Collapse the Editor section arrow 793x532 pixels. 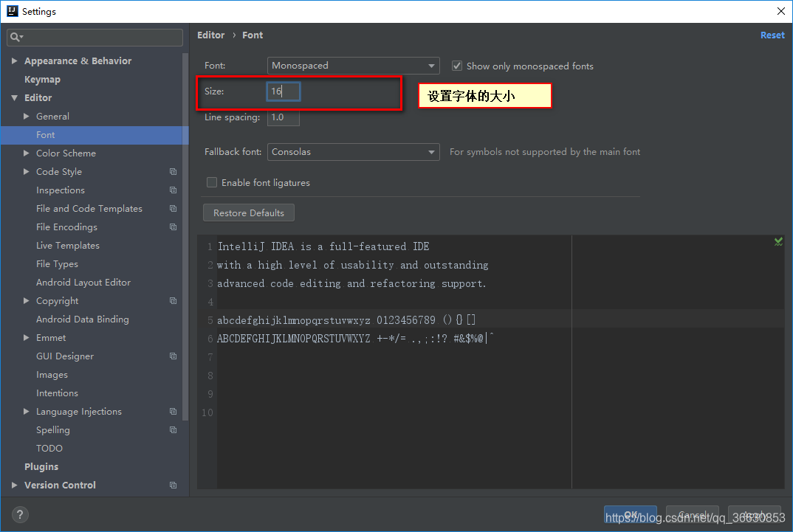(14, 97)
